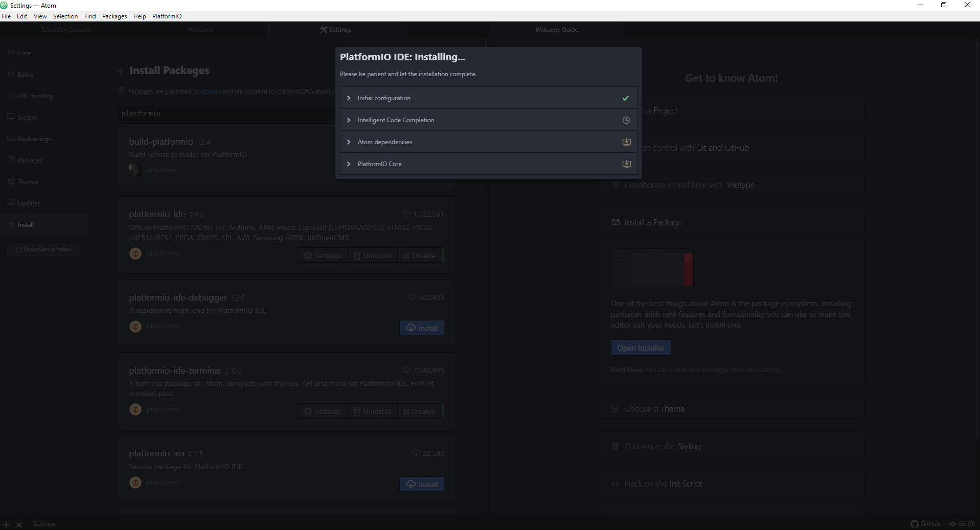
Task: Install platformio-aia package
Action: pyautogui.click(x=422, y=485)
